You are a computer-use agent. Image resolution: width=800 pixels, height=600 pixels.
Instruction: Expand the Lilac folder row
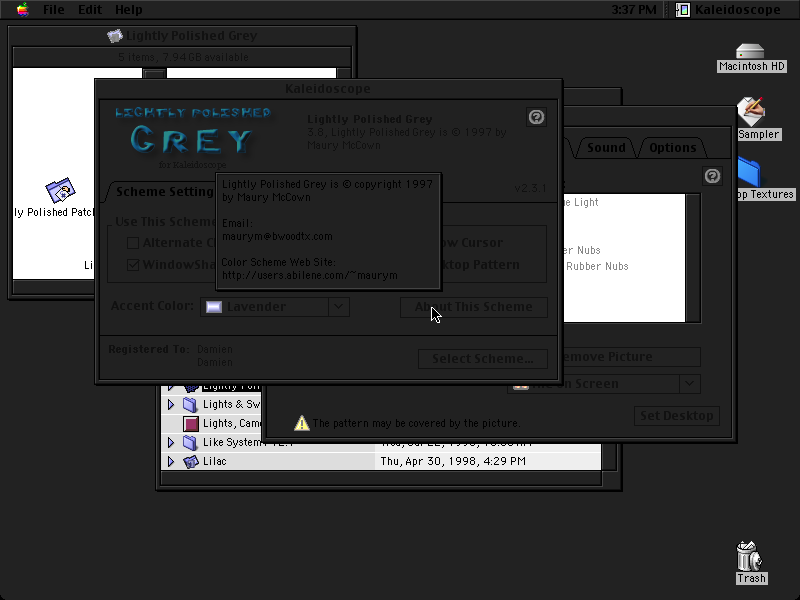click(171, 462)
